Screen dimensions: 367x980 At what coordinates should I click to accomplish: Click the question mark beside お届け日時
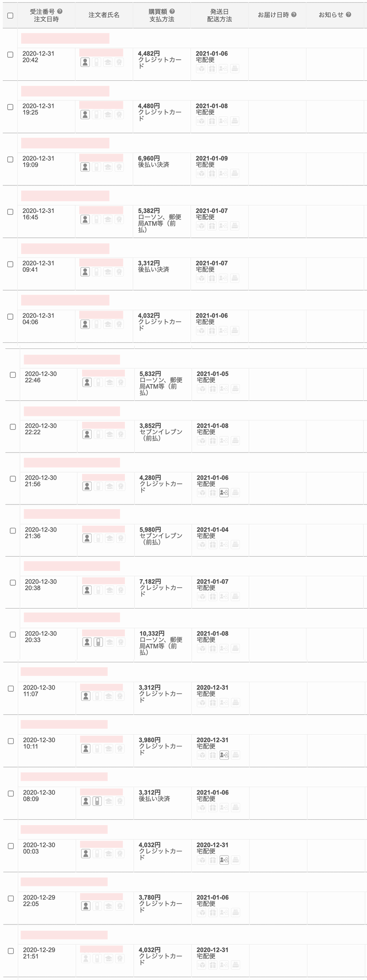pyautogui.click(x=294, y=15)
